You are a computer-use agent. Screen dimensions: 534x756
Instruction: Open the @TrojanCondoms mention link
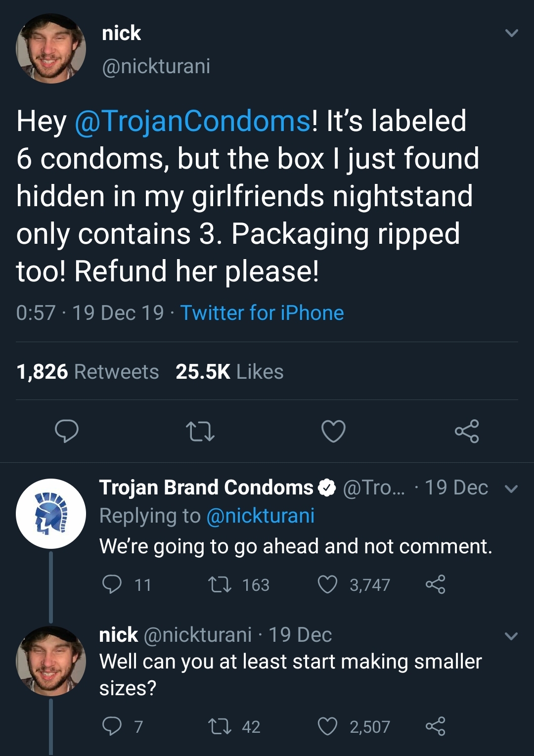tap(193, 121)
